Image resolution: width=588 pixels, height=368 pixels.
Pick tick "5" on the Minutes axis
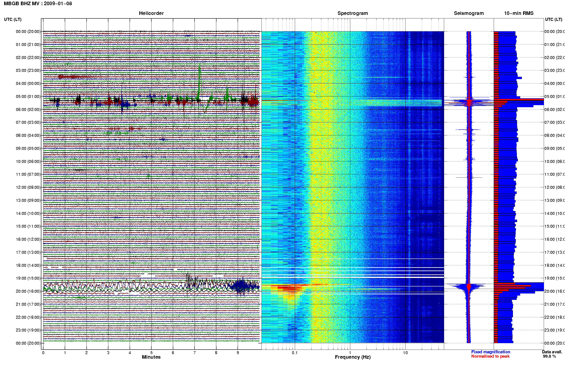pos(151,353)
